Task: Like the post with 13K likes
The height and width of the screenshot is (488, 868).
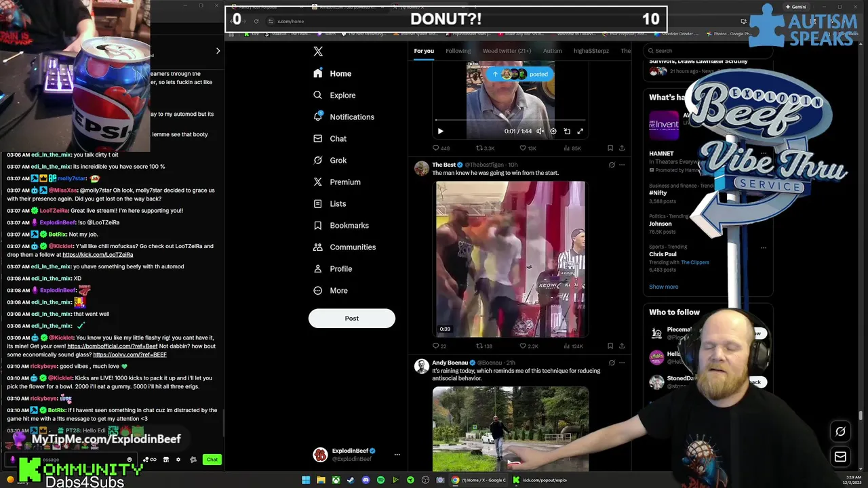Action: pos(528,148)
